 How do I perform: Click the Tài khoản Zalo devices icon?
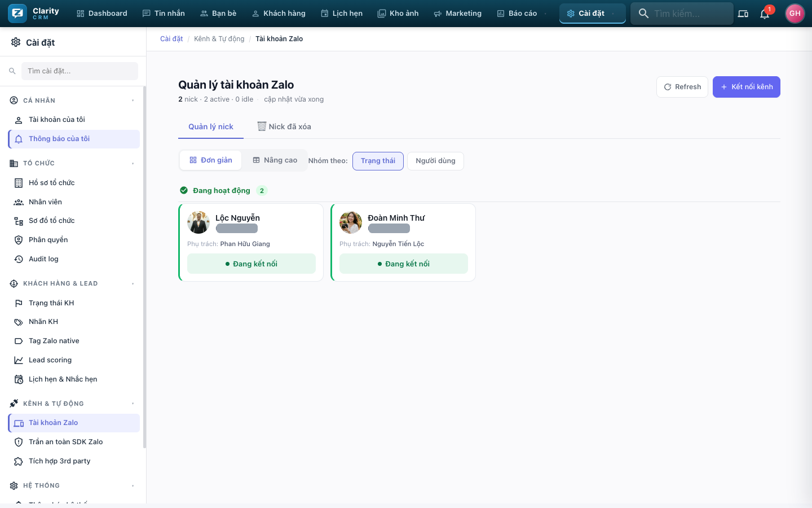(19, 423)
